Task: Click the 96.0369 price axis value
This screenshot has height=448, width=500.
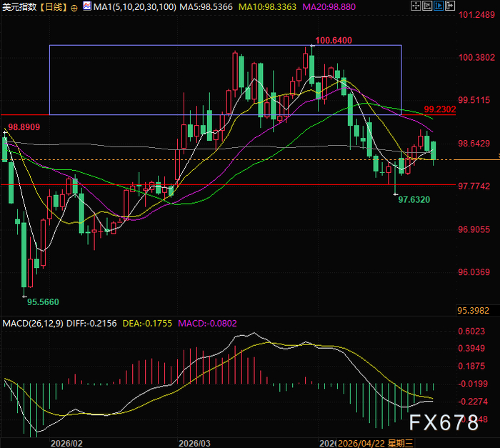Action: click(x=474, y=272)
